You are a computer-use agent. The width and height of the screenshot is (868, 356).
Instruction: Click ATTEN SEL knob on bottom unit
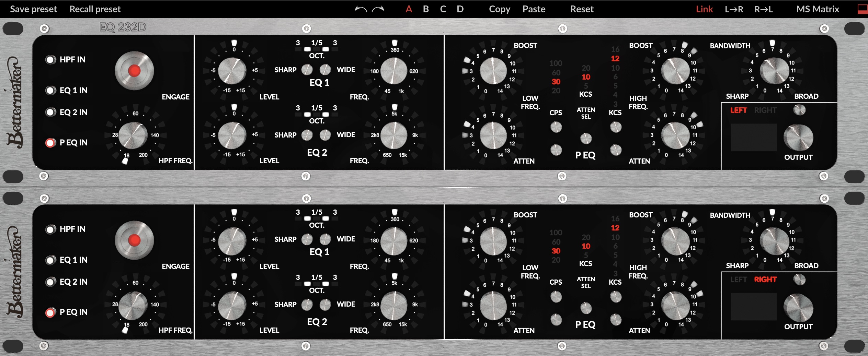586,308
